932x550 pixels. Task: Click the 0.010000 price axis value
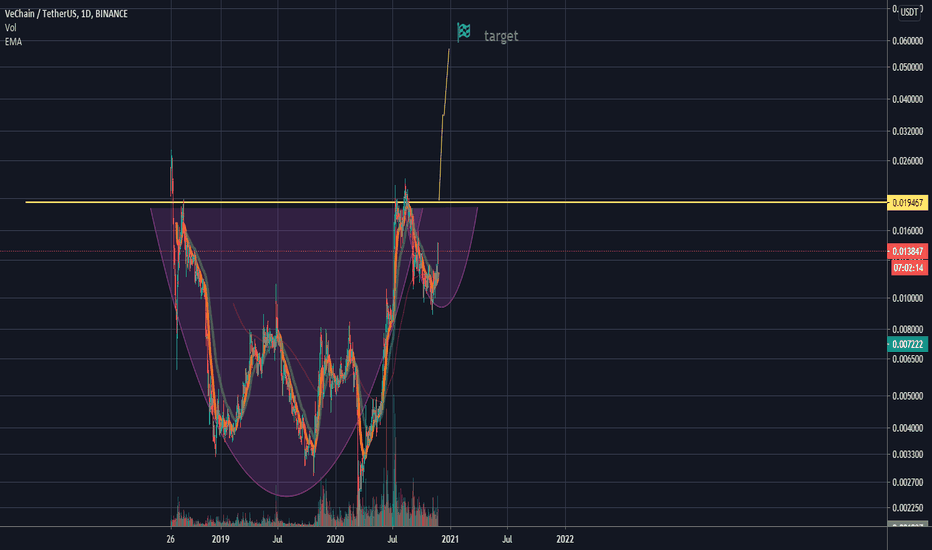pos(908,298)
